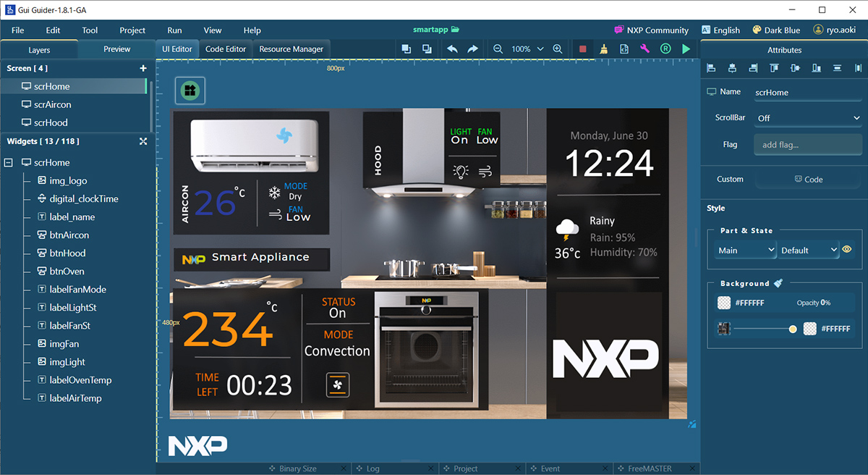Image resolution: width=868 pixels, height=475 pixels.
Task: Open the English language selector
Action: click(720, 30)
